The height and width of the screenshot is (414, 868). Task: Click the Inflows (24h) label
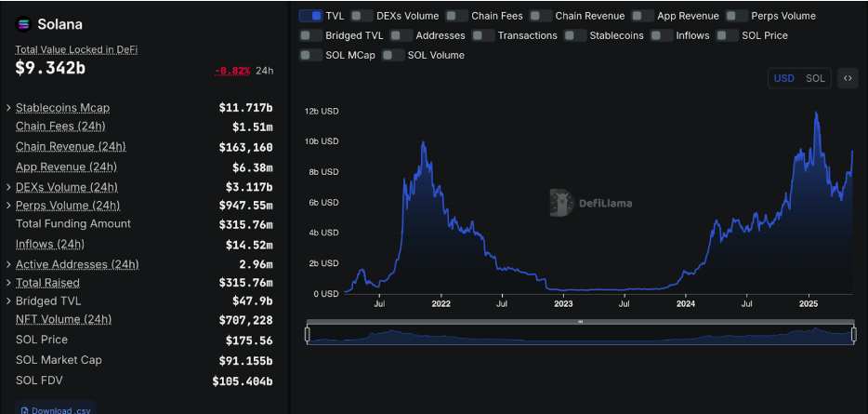pyautogui.click(x=50, y=244)
